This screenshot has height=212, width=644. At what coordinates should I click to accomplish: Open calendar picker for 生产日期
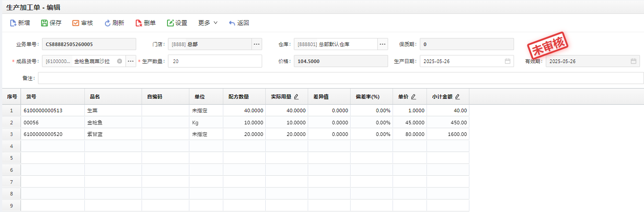[507, 61]
